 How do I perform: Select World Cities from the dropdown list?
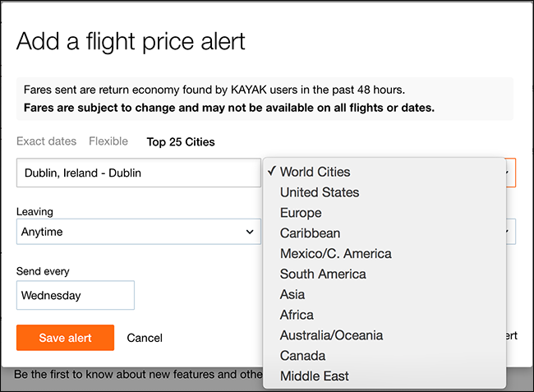pos(315,172)
